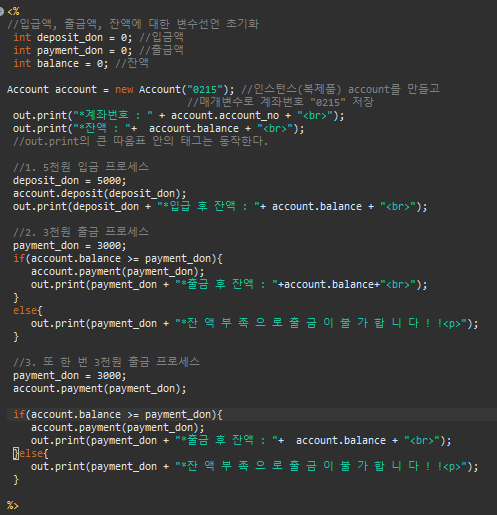Click the opening <% scriptlet tag
497x515 pixels.
(x=13, y=12)
